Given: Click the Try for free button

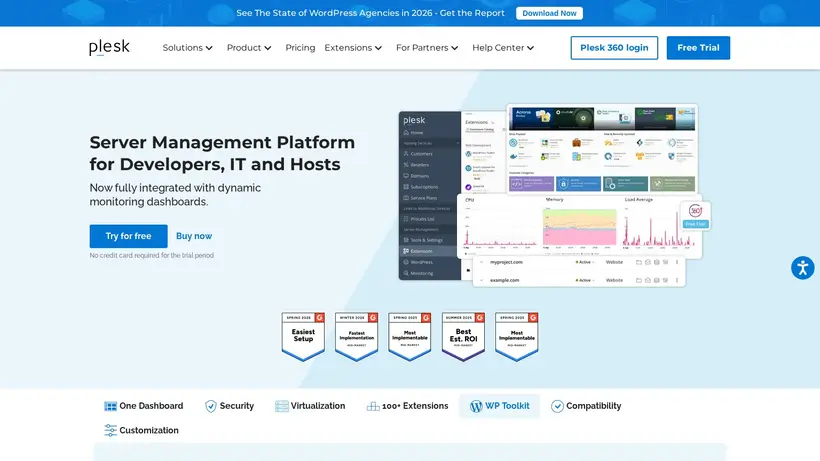Looking at the screenshot, I should (x=129, y=236).
